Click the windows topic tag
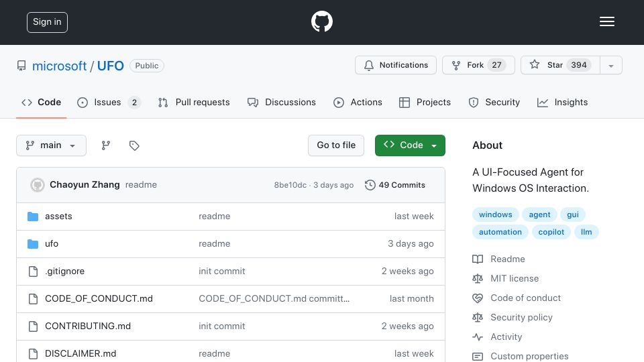 [x=495, y=215]
